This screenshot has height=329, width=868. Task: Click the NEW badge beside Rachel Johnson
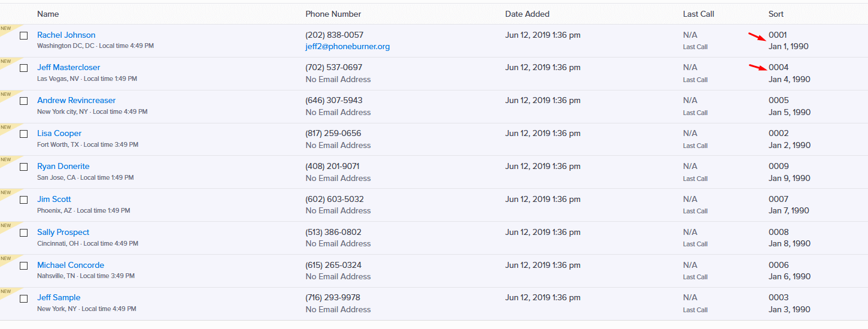pyautogui.click(x=5, y=29)
